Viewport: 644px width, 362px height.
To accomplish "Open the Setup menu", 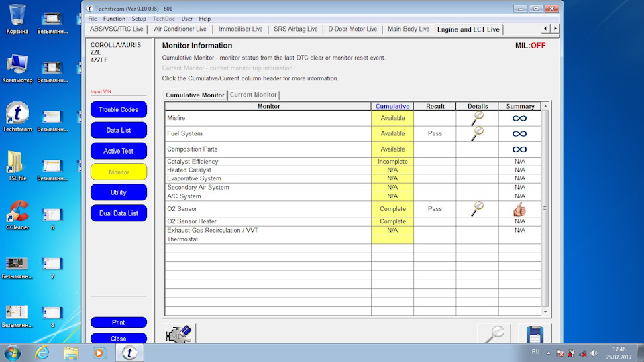I will [139, 19].
